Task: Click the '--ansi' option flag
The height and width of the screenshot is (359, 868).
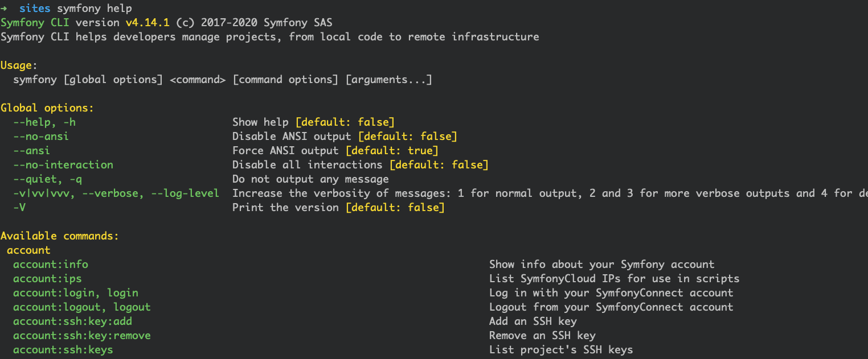Action: pyautogui.click(x=32, y=151)
